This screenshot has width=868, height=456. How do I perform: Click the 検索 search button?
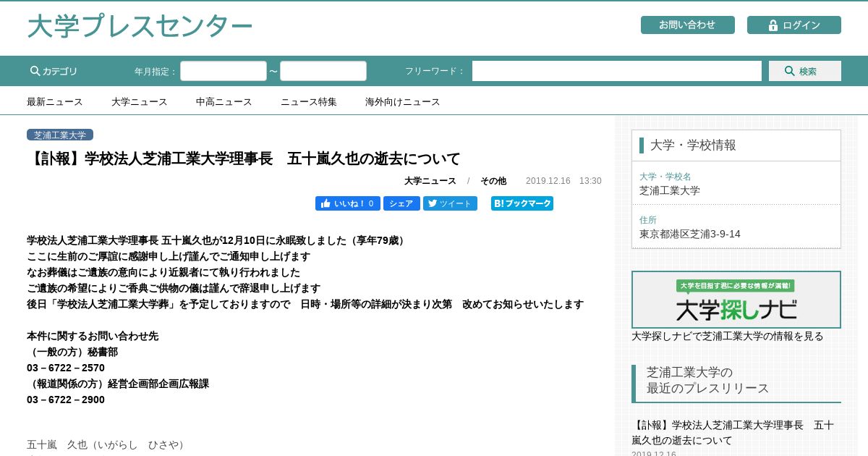pos(805,71)
